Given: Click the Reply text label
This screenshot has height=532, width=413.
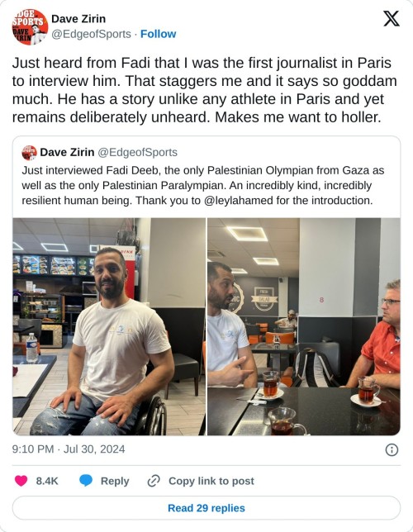Looking at the screenshot, I should point(115,481).
